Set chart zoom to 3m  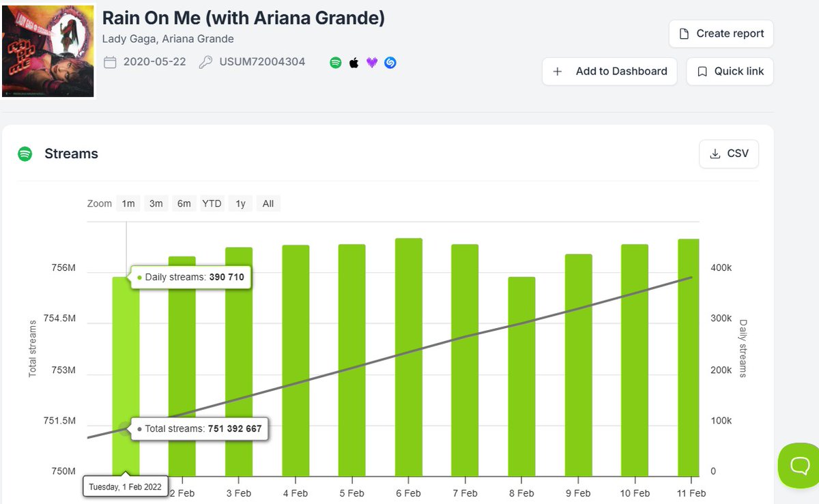coord(156,203)
